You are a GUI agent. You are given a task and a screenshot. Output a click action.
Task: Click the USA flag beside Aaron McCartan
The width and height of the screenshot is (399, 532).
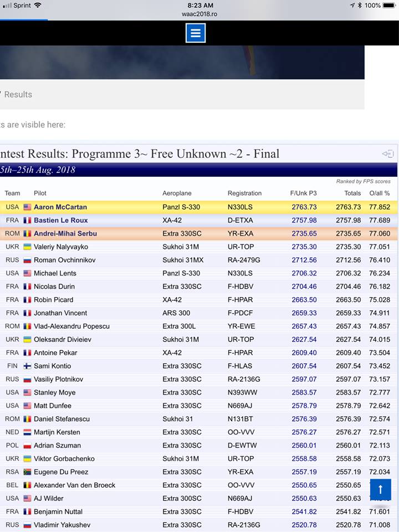(27, 207)
